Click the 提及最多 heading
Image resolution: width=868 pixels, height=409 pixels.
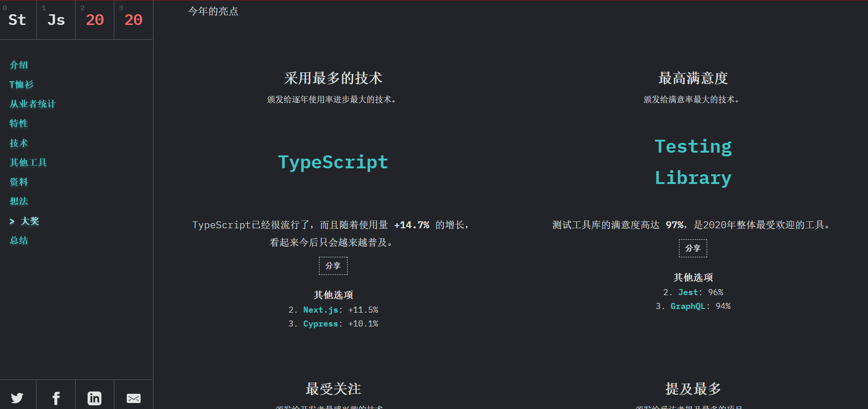693,389
